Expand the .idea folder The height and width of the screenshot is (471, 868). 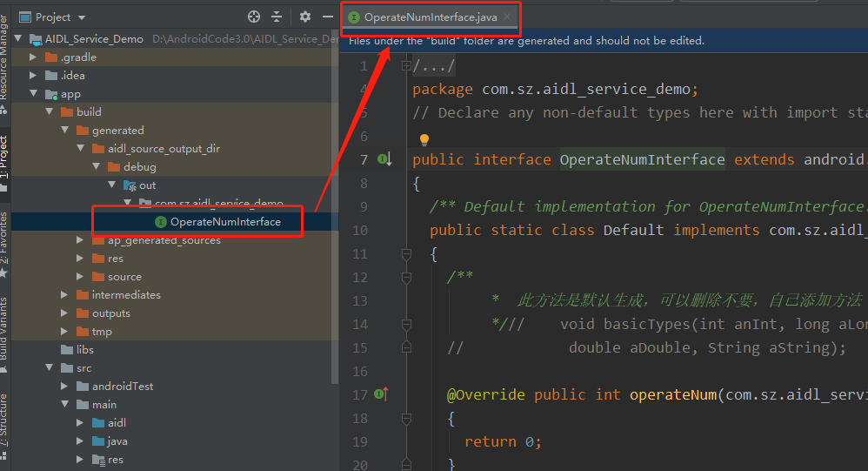(33, 76)
